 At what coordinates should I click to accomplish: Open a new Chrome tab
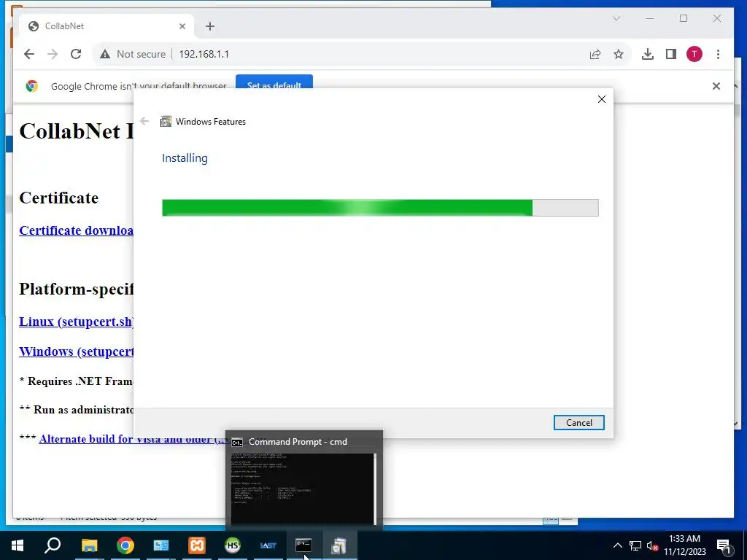tap(210, 26)
